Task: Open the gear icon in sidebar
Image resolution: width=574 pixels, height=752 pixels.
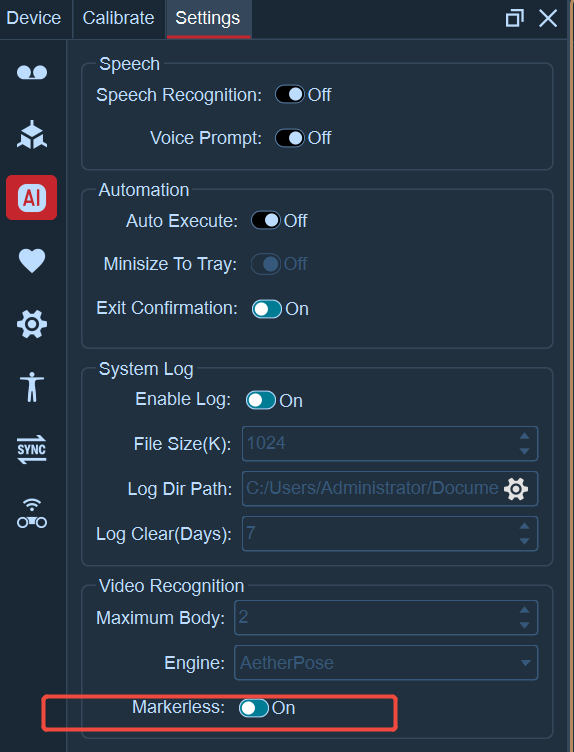Action: [32, 324]
